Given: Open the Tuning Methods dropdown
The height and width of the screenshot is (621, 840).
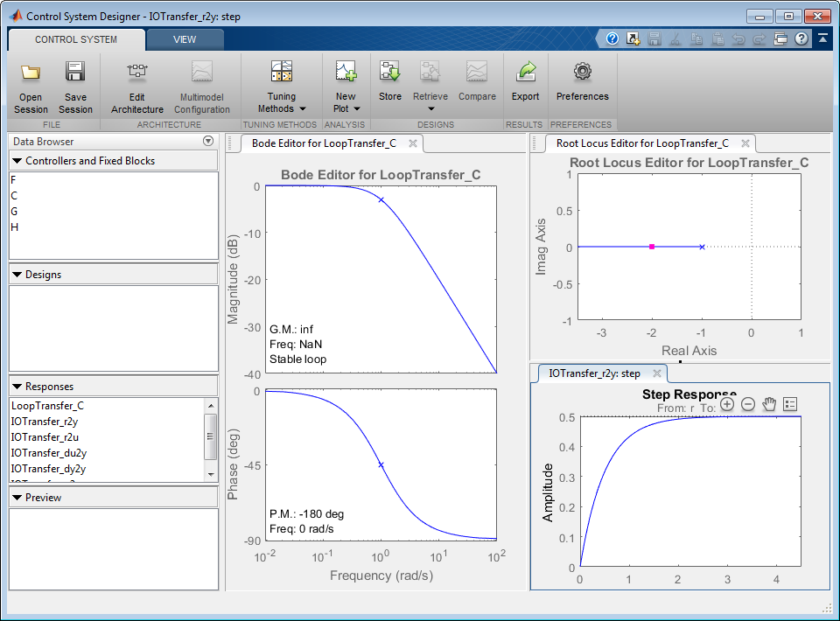Looking at the screenshot, I should point(282,102).
